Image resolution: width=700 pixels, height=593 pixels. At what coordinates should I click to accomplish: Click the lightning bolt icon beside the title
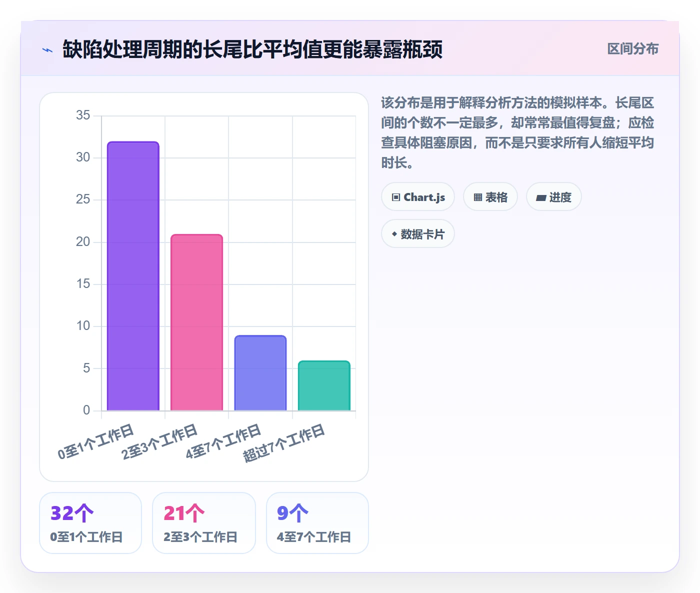47,50
